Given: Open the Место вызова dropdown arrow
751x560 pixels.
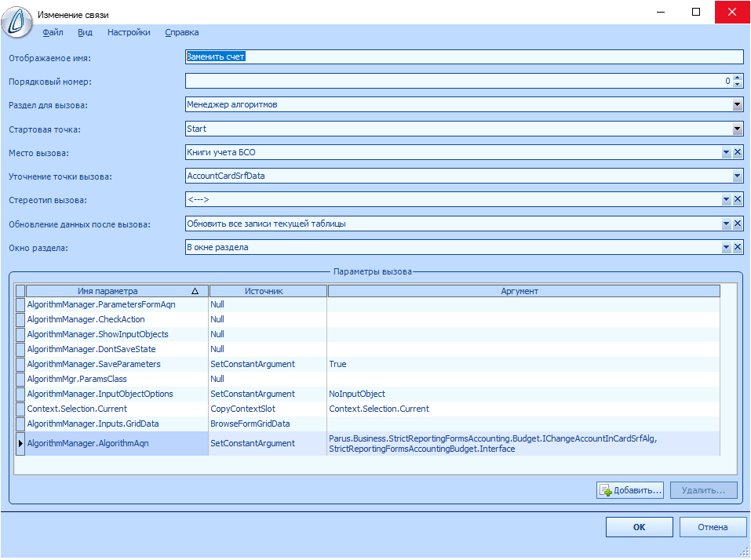Looking at the screenshot, I should click(726, 152).
